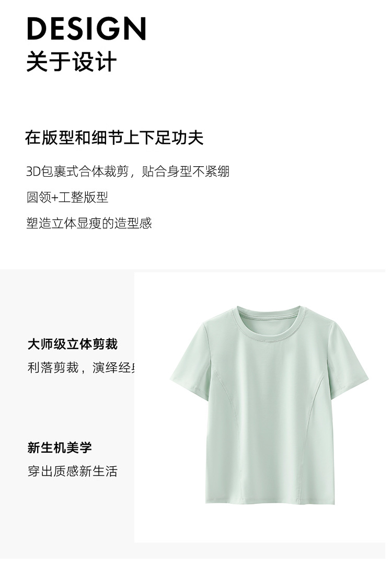Screen dimensions: 392x586
Task: Click the right sleeve of the T-shirt
Action: (x=348, y=361)
